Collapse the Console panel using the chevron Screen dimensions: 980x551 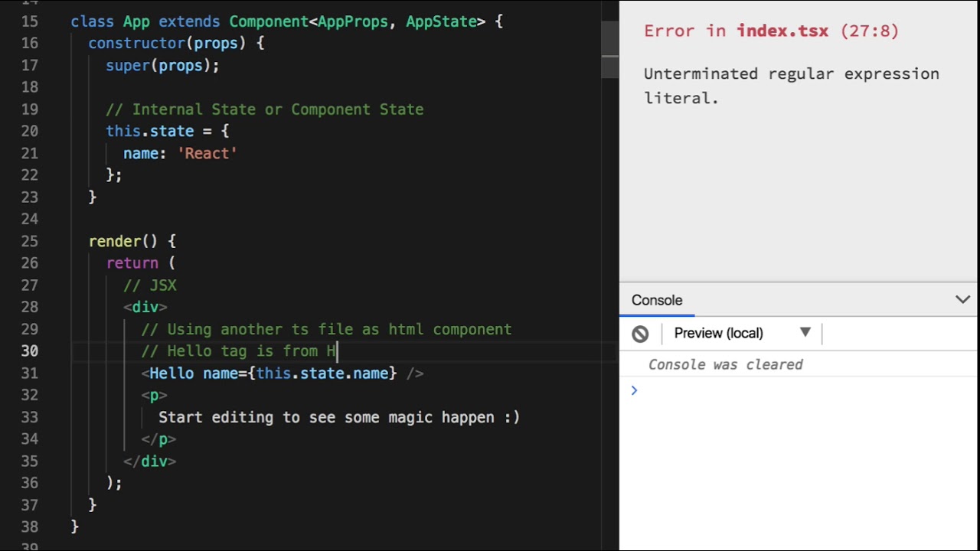click(962, 300)
